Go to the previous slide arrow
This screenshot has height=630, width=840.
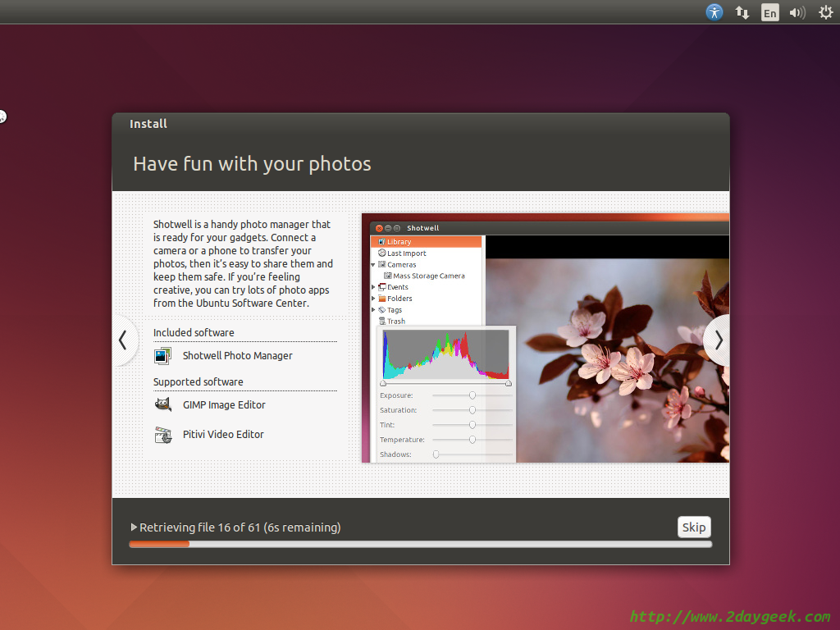pos(123,340)
